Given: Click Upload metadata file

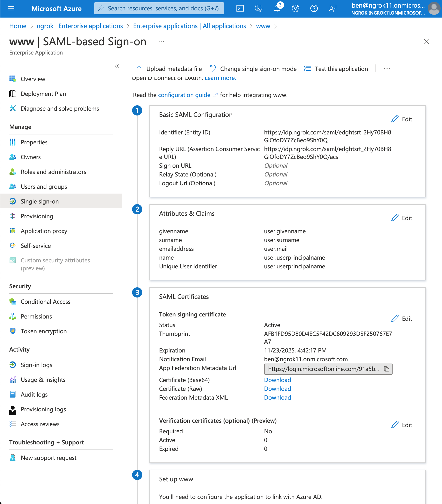Looking at the screenshot, I should pos(169,69).
